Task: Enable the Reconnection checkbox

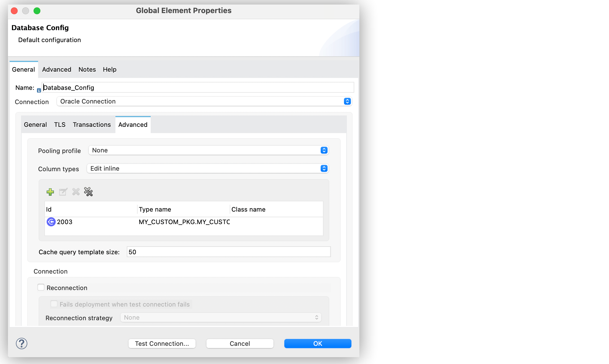Action: click(x=41, y=288)
